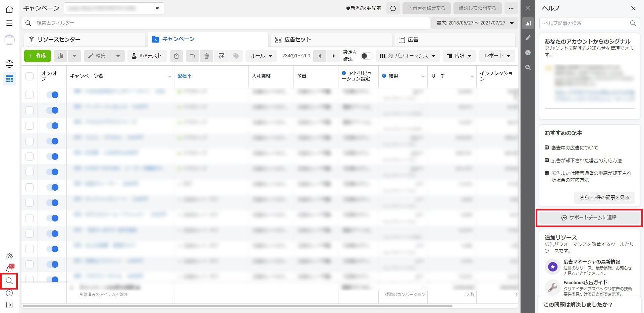
Task: Toggle the bottom sidebar collapse panel icon
Action: 9,305
